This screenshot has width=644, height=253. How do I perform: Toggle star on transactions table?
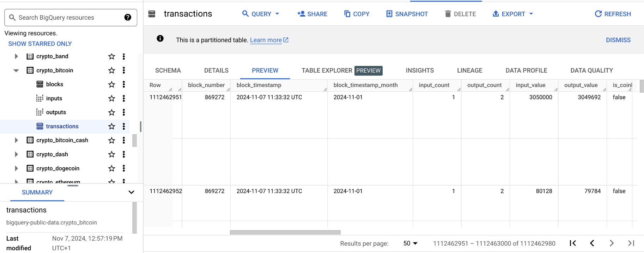[112, 126]
